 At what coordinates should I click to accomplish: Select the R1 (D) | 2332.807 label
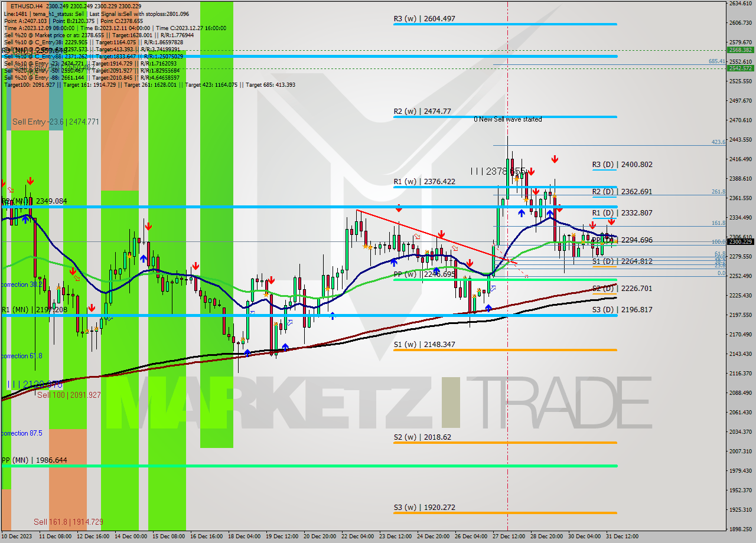pyautogui.click(x=623, y=213)
